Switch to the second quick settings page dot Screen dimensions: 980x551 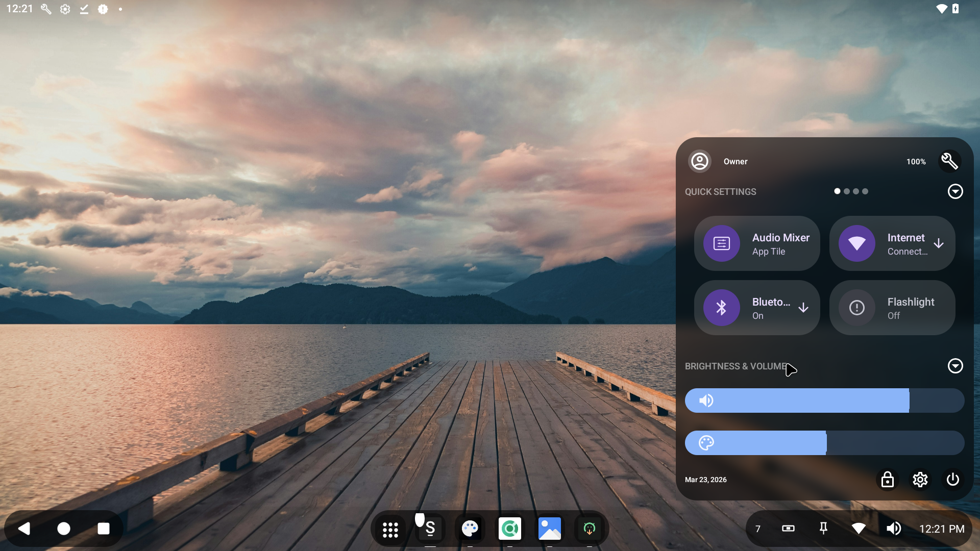click(x=846, y=191)
